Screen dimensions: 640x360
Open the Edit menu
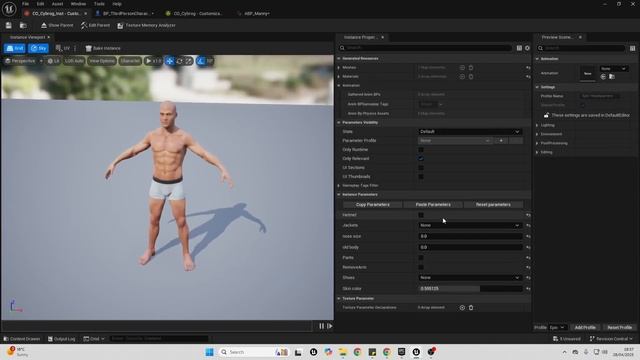click(x=40, y=4)
